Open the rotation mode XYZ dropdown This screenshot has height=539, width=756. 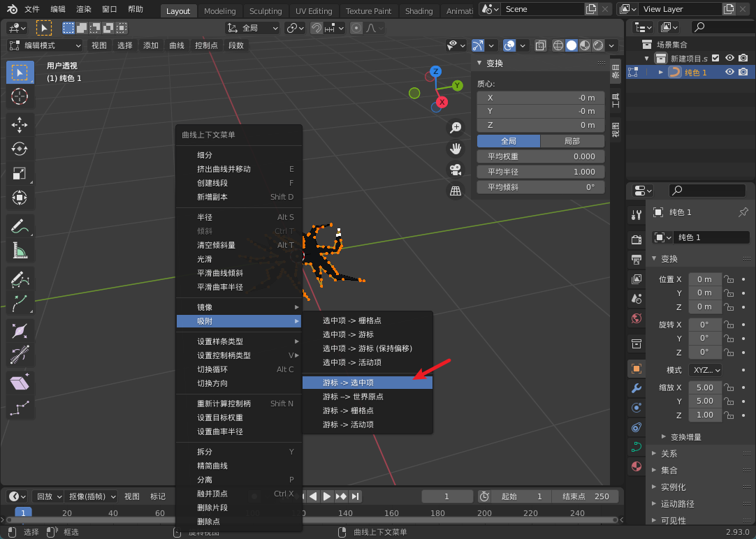(706, 370)
